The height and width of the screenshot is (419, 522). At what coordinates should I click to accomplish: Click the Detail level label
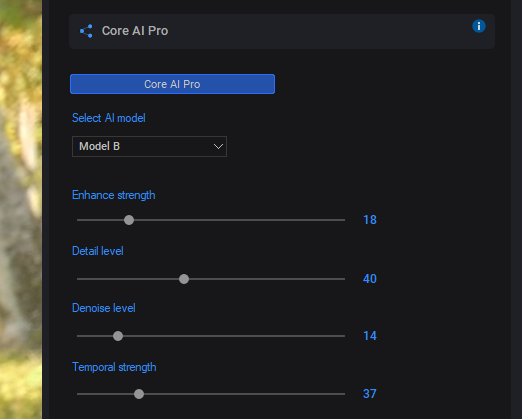98,251
